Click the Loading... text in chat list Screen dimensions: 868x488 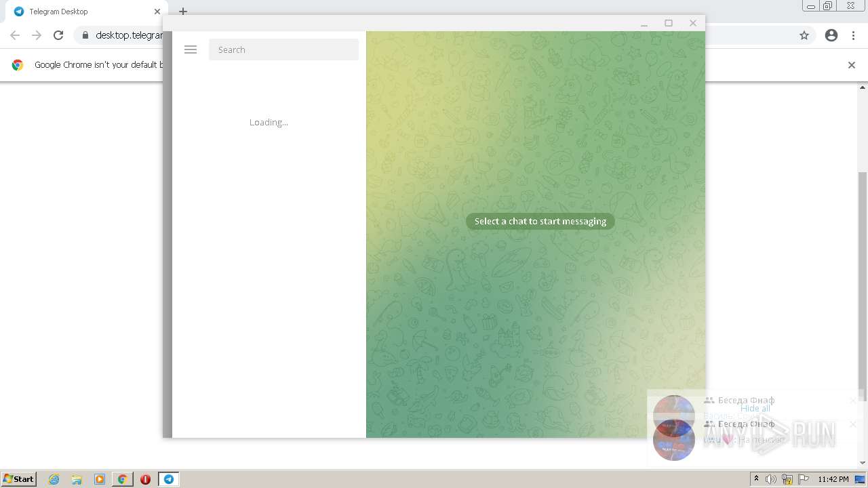point(269,122)
